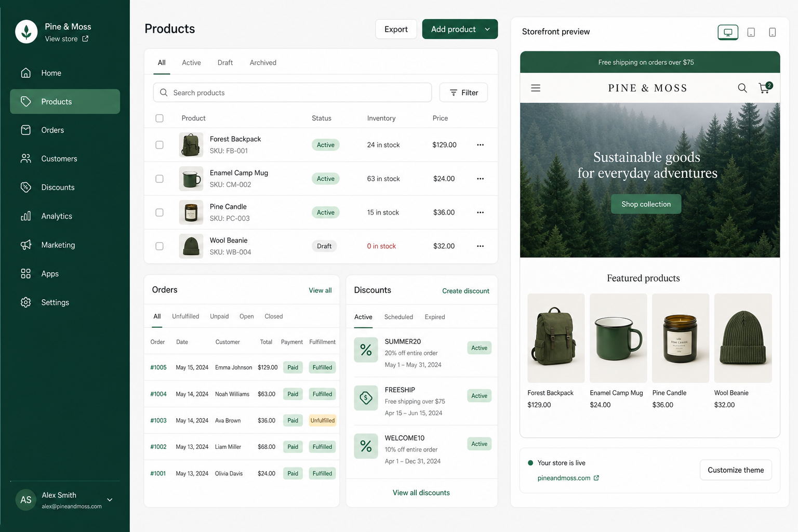Click the Discounts percent tag icon in sidebar
The width and height of the screenshot is (798, 532).
coord(26,187)
